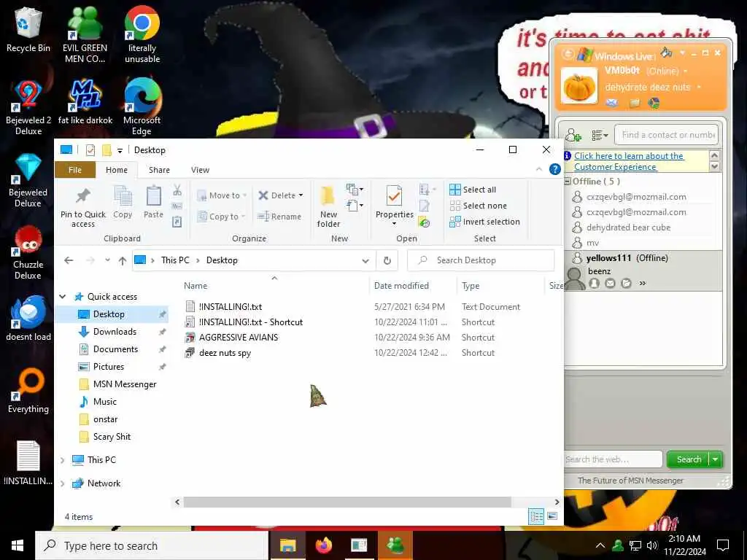Click Pin to Quick access in ribbon
Viewport: 747px width, 560px height.
(83, 208)
